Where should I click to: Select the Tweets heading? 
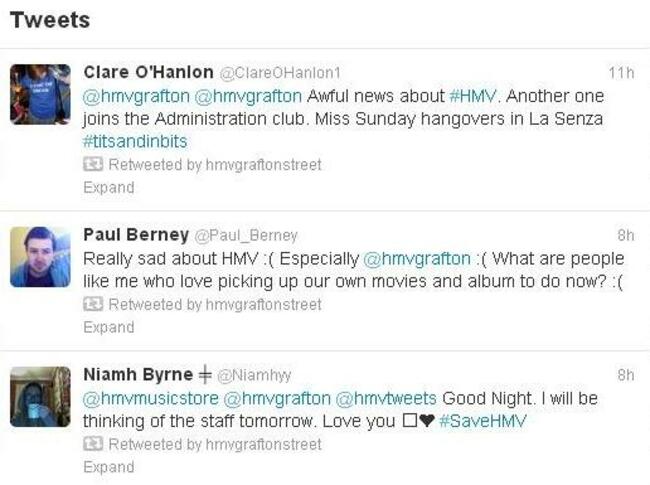click(50, 20)
